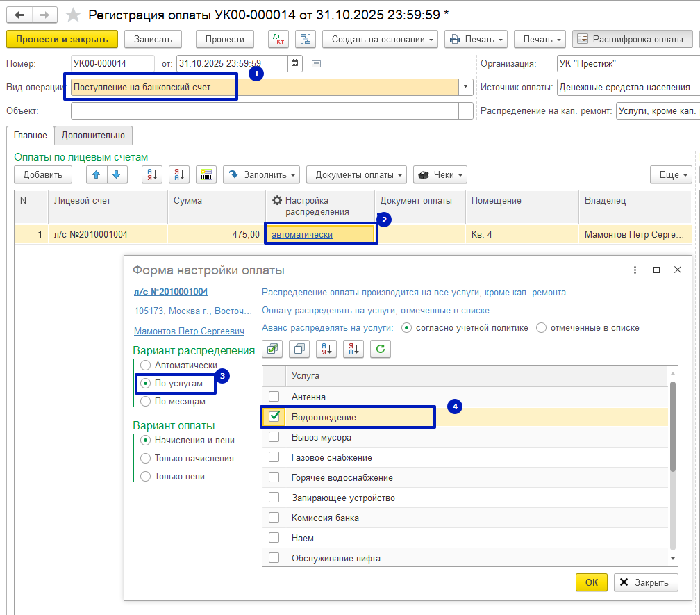Click green refresh icon in payment settings form
The image size is (700, 615).
click(x=380, y=350)
